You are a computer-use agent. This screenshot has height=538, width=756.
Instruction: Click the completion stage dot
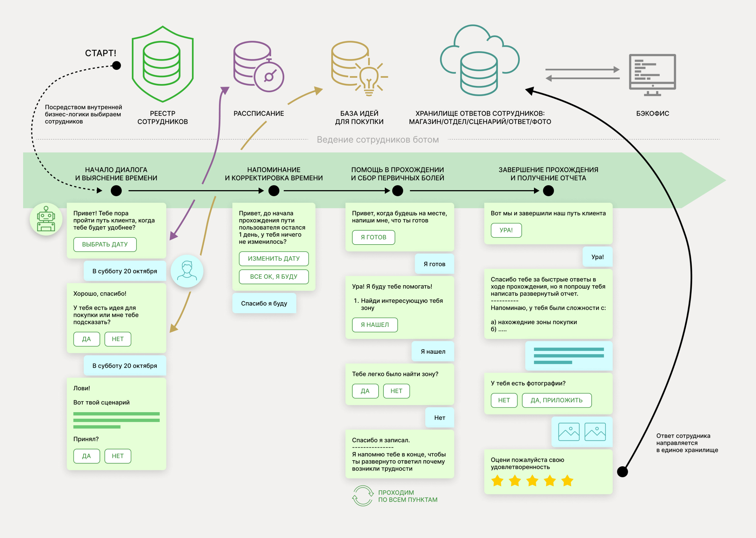pyautogui.click(x=548, y=191)
